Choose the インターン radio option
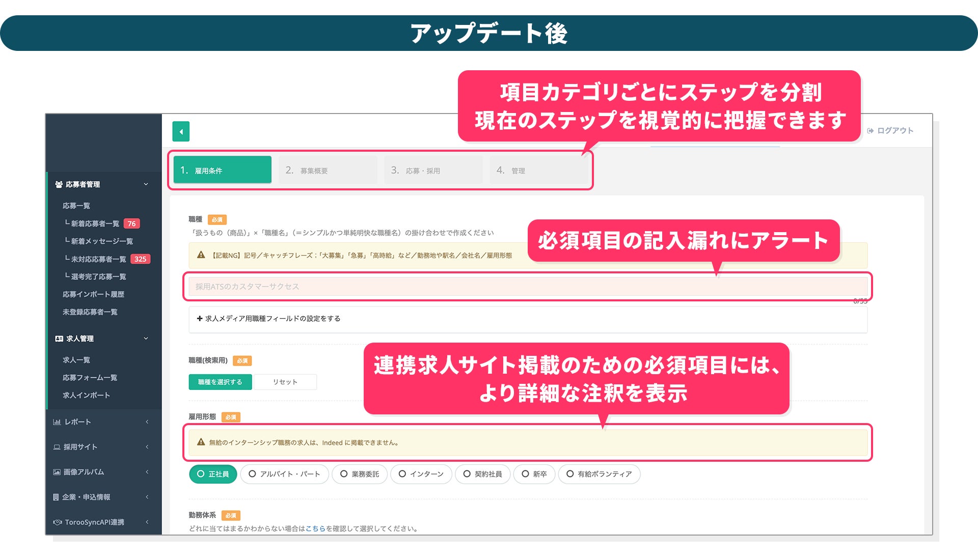Image resolution: width=978 pixels, height=560 pixels. click(421, 474)
